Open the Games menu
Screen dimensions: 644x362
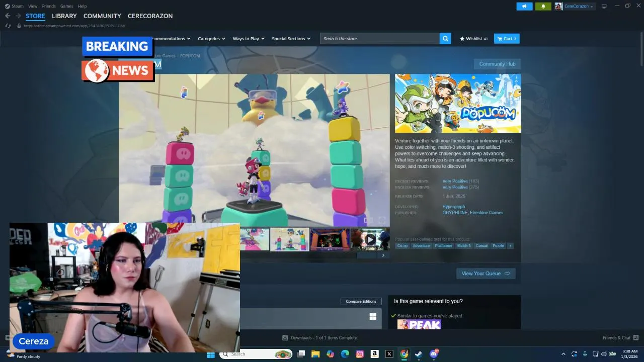[66, 6]
